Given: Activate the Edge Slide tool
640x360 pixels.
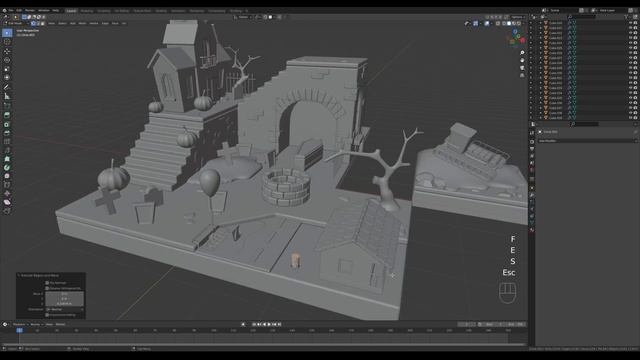Looking at the screenshot, I should pyautogui.click(x=7, y=185).
